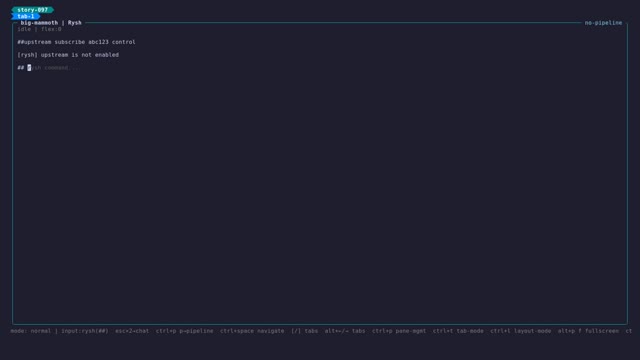Click the esc×2→chat hint

pyautogui.click(x=132, y=331)
